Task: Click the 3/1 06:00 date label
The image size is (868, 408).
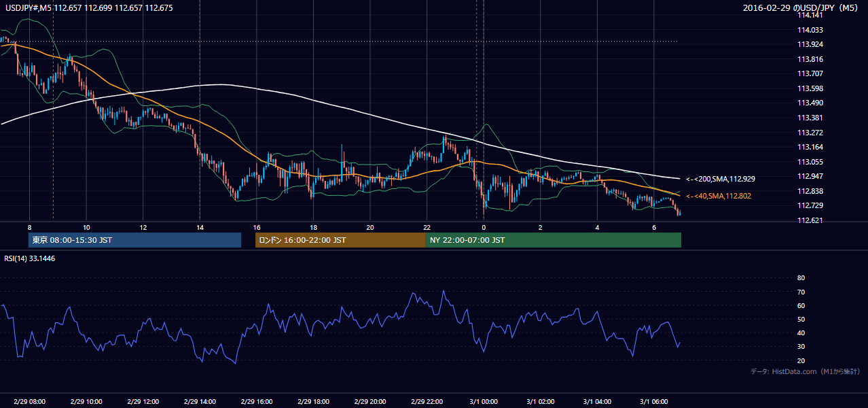Action: tap(653, 402)
